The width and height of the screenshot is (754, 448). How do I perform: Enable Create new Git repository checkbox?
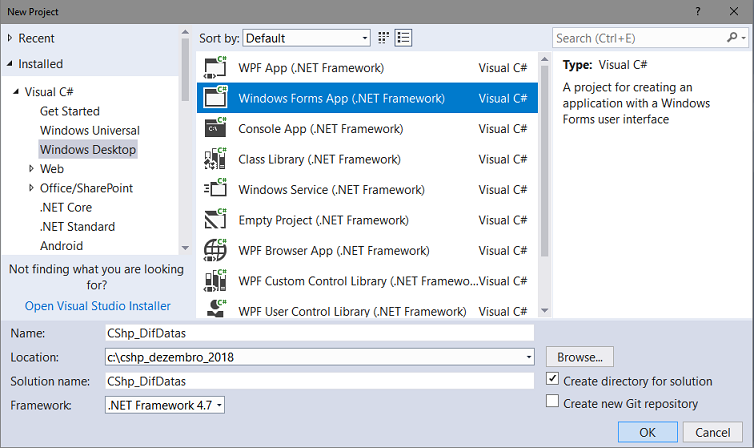[553, 401]
